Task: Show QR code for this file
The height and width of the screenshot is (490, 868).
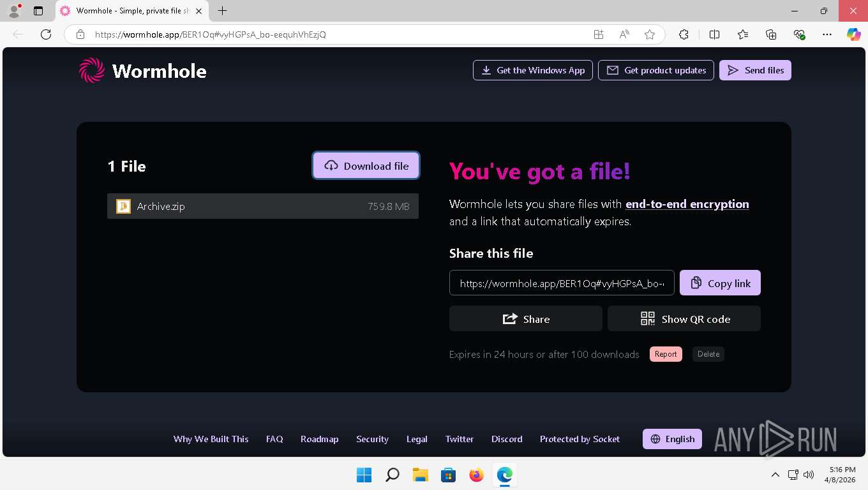Action: pos(684,318)
